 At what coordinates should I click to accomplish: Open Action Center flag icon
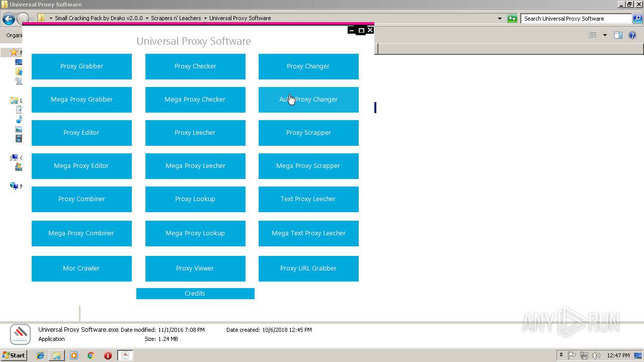click(572, 355)
